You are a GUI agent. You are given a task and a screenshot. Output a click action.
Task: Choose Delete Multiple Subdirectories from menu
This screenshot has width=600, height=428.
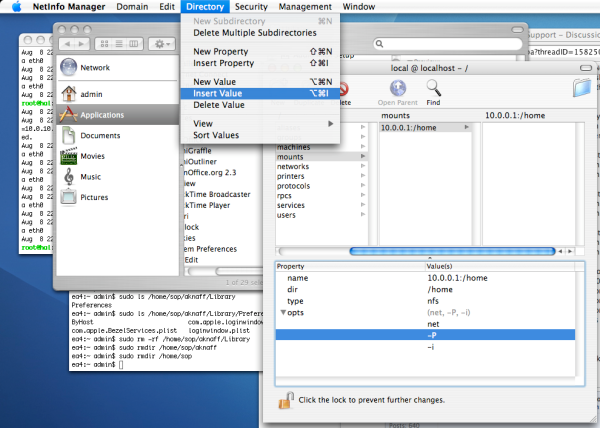point(260,33)
